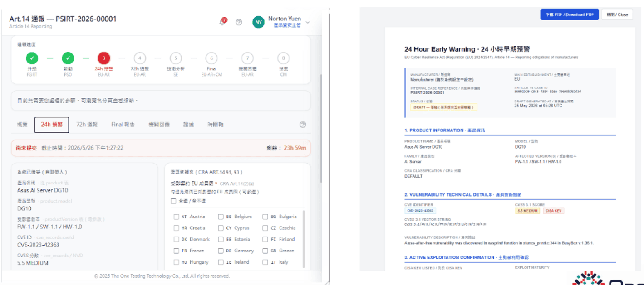
Task: Tick the HR Croatia checkbox
Action: 177,228
